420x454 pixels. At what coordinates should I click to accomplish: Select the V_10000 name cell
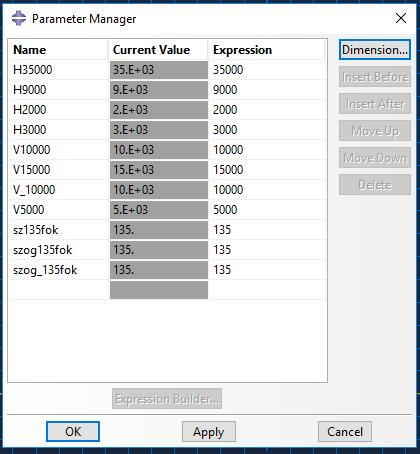(59, 190)
